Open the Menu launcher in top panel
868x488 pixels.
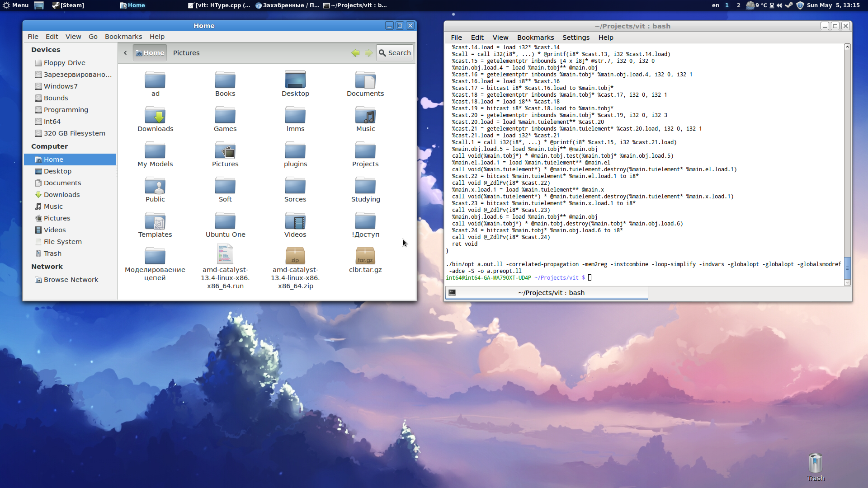click(x=16, y=5)
